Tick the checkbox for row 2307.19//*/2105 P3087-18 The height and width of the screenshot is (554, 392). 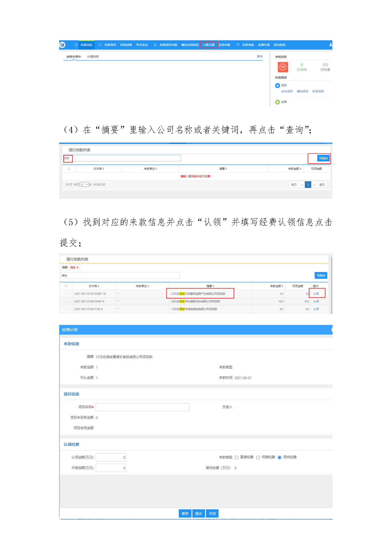[66, 294]
